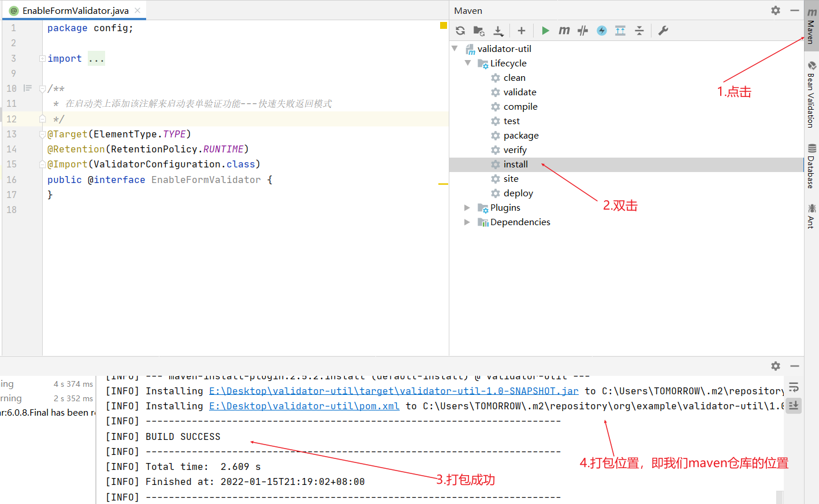The width and height of the screenshot is (819, 504).
Task: Fold the annotation block at line 13
Action: 42,134
